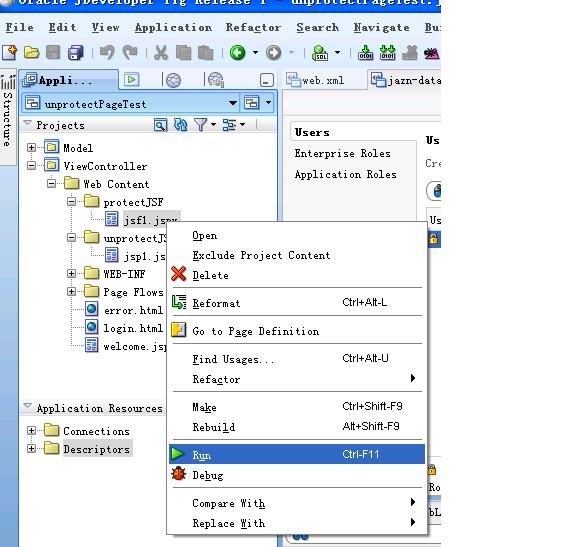The height and width of the screenshot is (547, 587).
Task: Open Compare With submenu
Action: (x=297, y=503)
